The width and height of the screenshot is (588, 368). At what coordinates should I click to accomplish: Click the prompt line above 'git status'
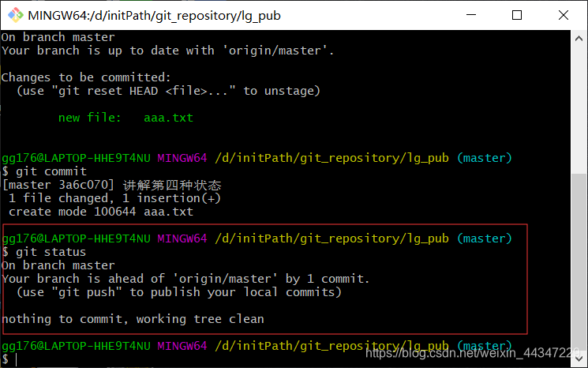[x=257, y=238]
